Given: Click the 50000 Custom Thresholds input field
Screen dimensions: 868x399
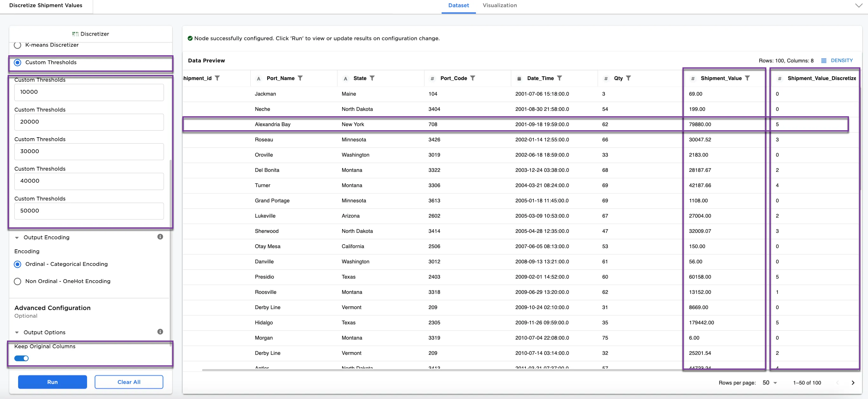Looking at the screenshot, I should (x=89, y=211).
